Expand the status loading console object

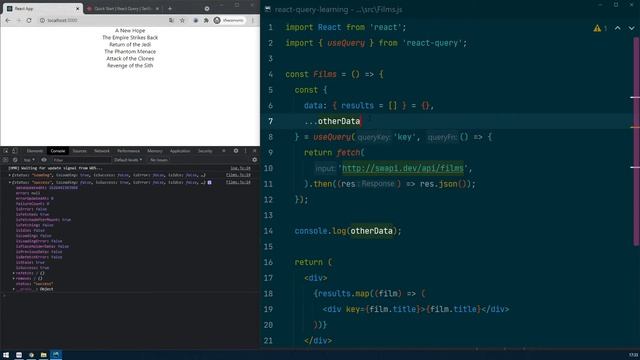click(x=10, y=175)
